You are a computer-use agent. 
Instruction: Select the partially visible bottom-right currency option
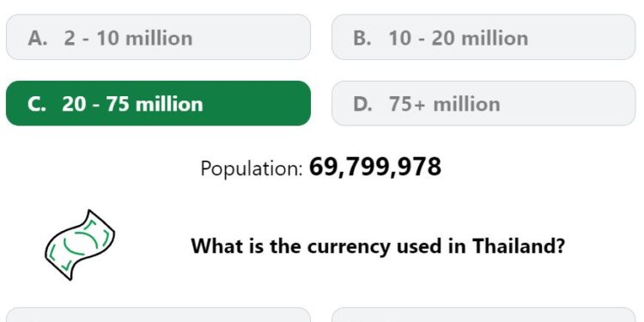(x=483, y=314)
